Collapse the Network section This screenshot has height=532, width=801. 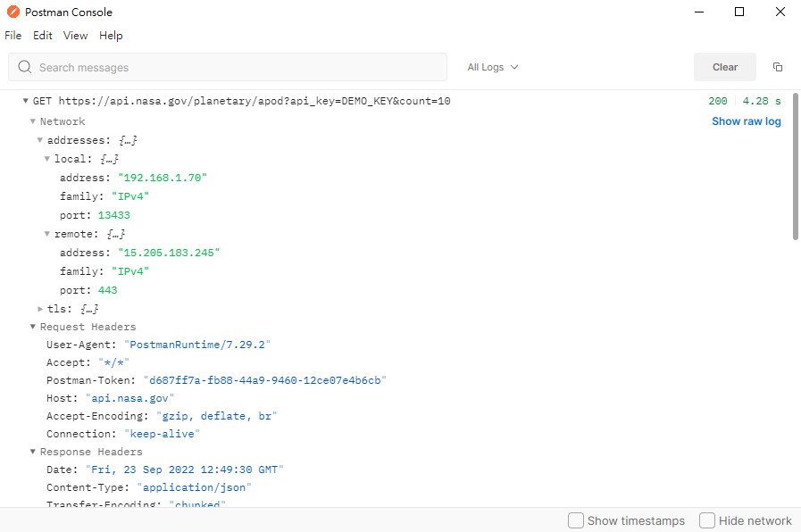[33, 121]
